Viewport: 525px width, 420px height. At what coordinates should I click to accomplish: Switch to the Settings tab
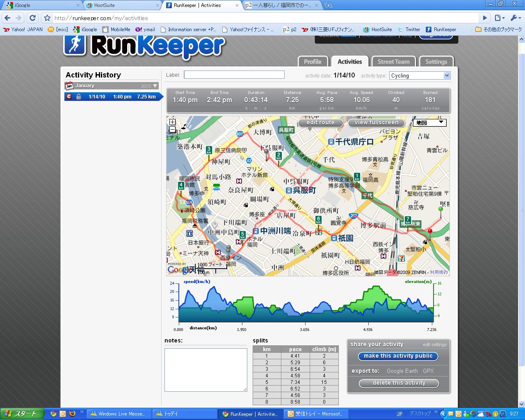pos(436,62)
